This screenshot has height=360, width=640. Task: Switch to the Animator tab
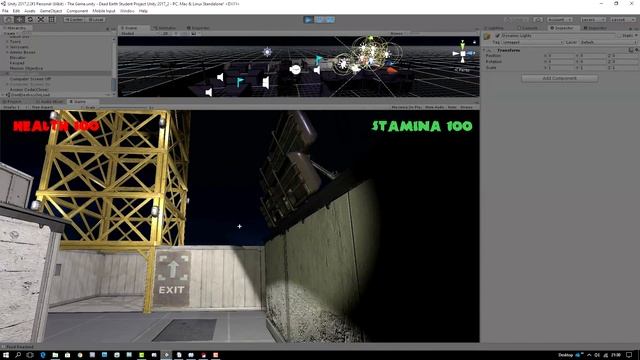(x=165, y=28)
